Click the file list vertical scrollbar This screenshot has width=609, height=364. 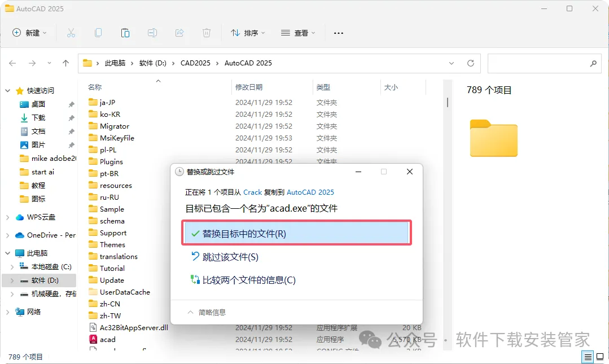coord(448,102)
